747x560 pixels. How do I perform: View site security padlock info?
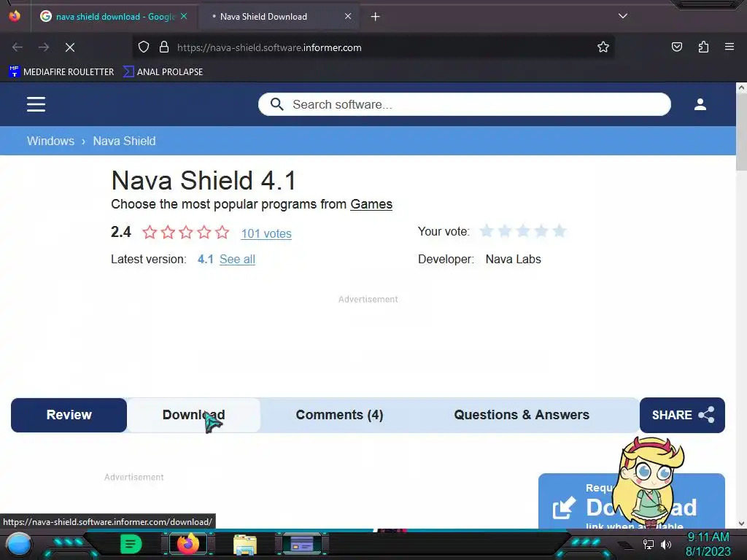[164, 47]
